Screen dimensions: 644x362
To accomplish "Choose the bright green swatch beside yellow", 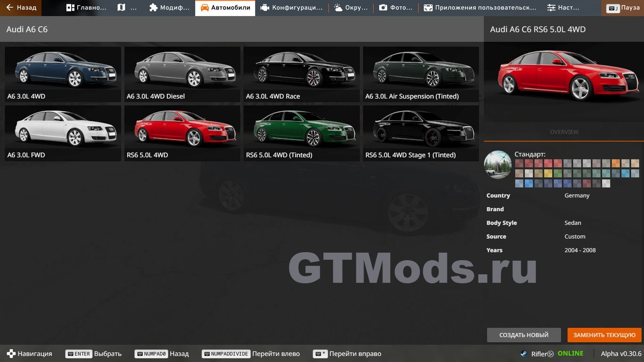I will 558,173.
